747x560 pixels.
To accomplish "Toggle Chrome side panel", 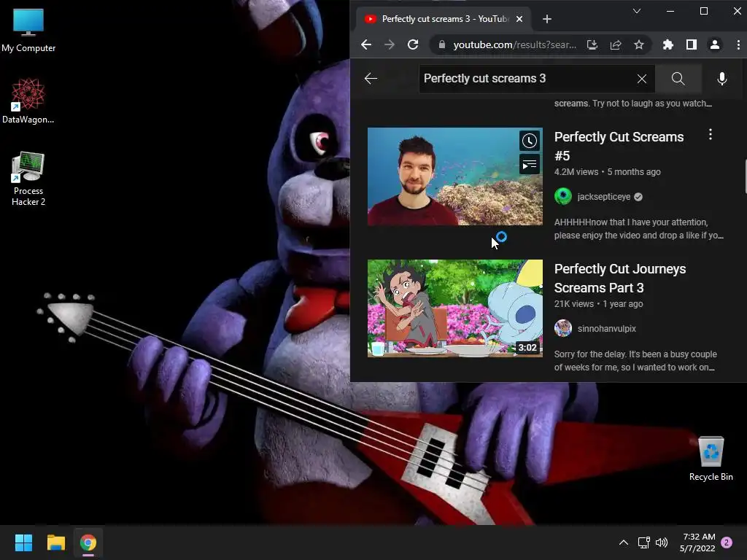I will click(692, 44).
